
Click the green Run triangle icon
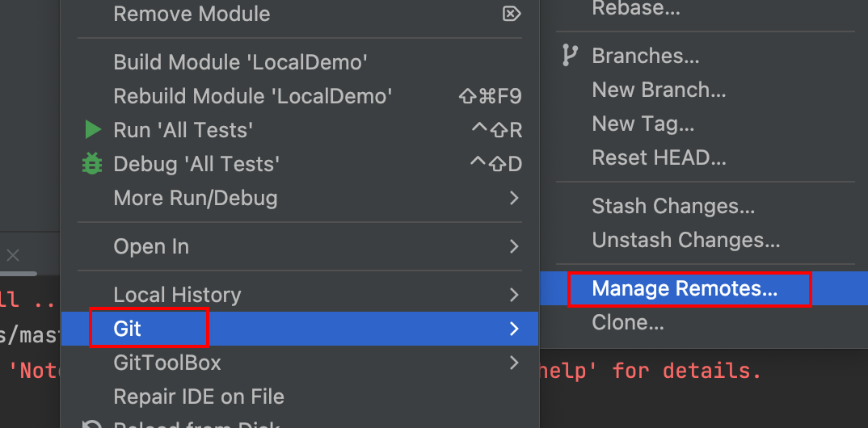[x=93, y=130]
